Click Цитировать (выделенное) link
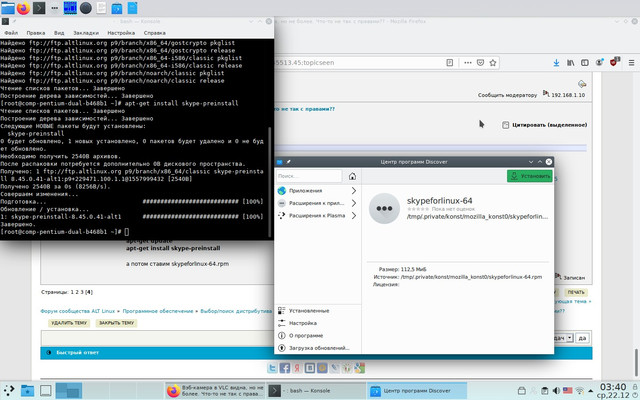Viewport: 640px width, 400px height. point(549,125)
